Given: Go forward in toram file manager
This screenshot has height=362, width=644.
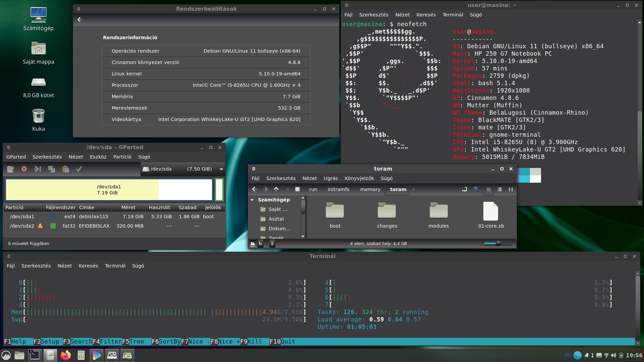Looking at the screenshot, I should [x=265, y=189].
